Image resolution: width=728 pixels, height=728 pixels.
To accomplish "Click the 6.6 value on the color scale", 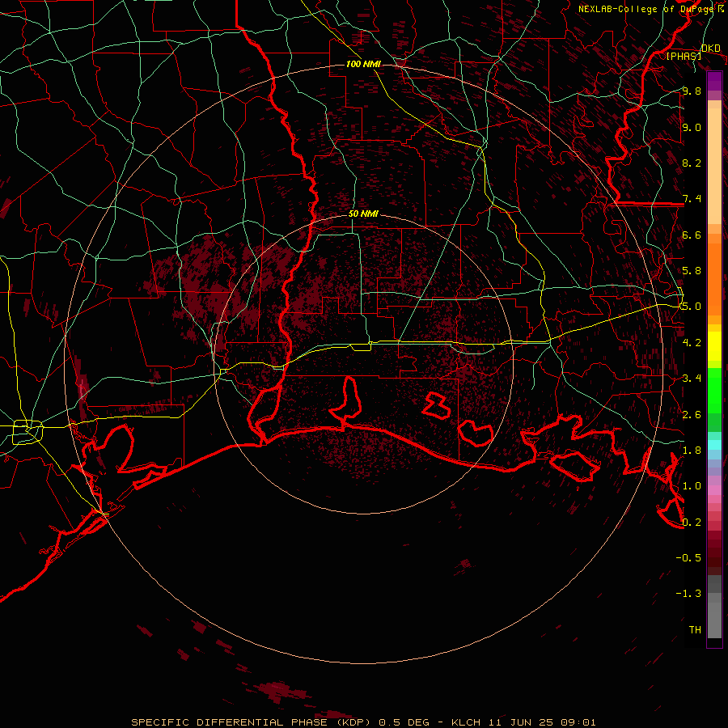I will point(692,235).
